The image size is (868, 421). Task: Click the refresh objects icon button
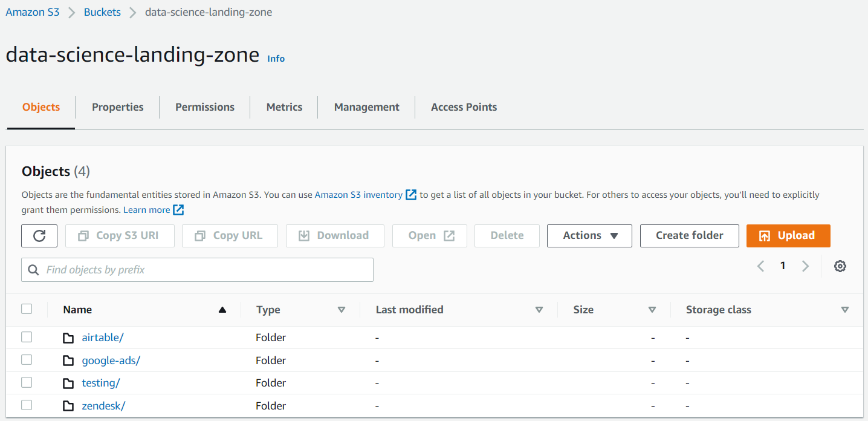click(39, 236)
